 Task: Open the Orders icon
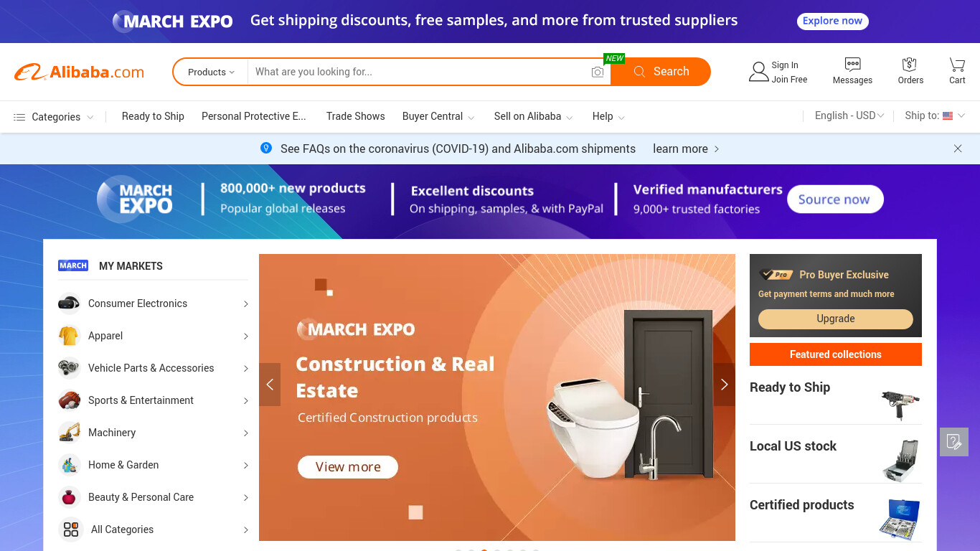tap(910, 65)
